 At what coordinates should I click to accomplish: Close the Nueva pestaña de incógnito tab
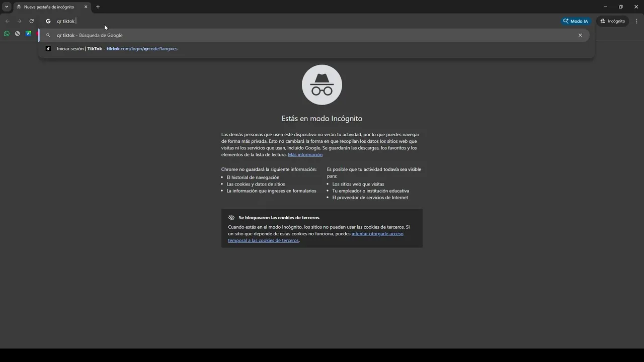click(x=86, y=7)
